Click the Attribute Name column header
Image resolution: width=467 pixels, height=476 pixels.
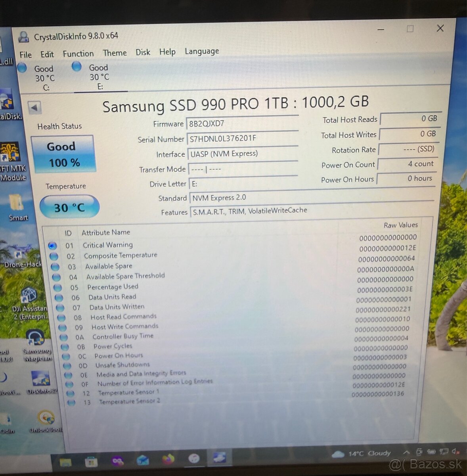click(x=106, y=232)
